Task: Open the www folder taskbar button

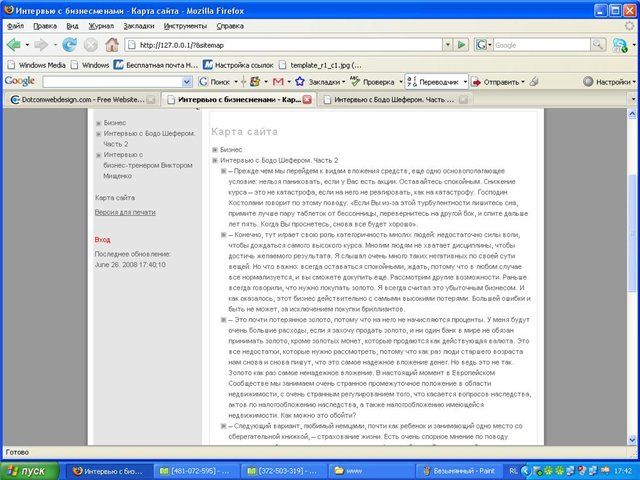Action: [371, 471]
